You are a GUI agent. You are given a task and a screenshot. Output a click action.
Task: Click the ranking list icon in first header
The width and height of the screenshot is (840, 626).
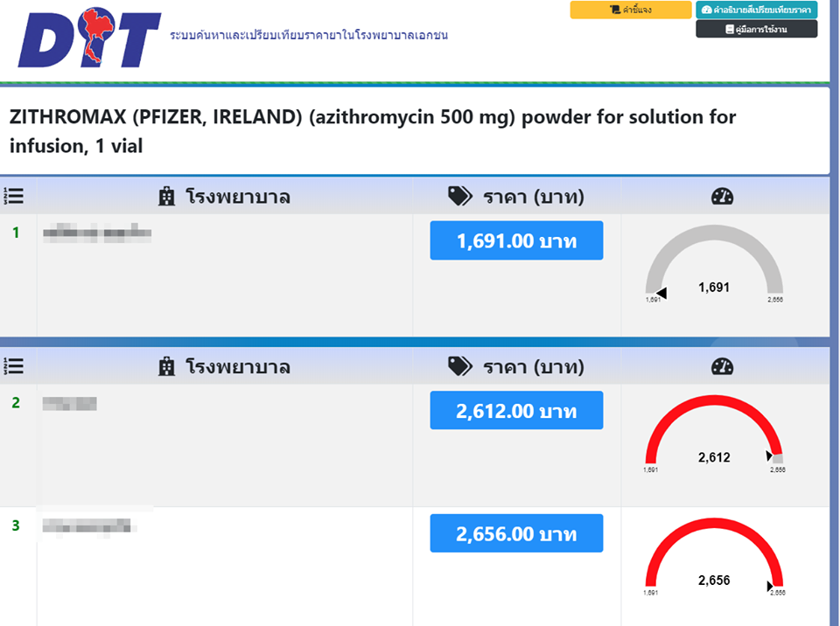coord(13,197)
